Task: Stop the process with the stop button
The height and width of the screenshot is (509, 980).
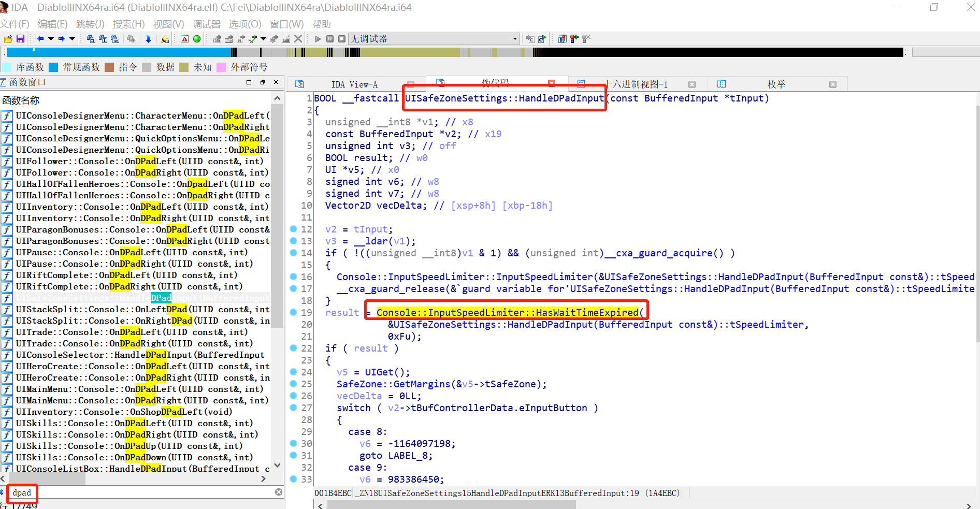Action: tap(342, 39)
